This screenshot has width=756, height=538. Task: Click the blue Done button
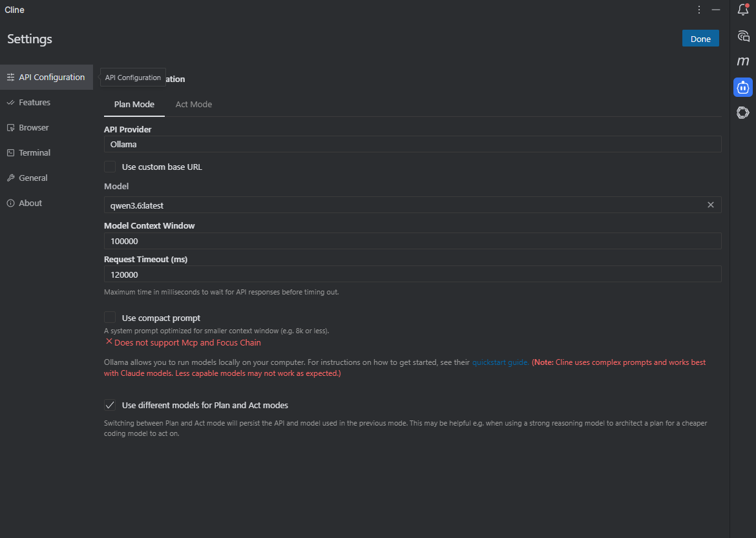[700, 39]
